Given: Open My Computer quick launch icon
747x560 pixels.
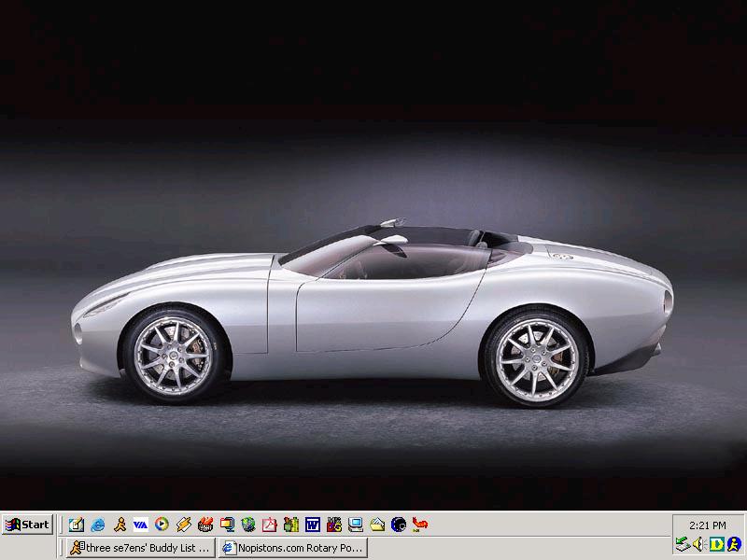Looking at the screenshot, I should click(x=356, y=525).
